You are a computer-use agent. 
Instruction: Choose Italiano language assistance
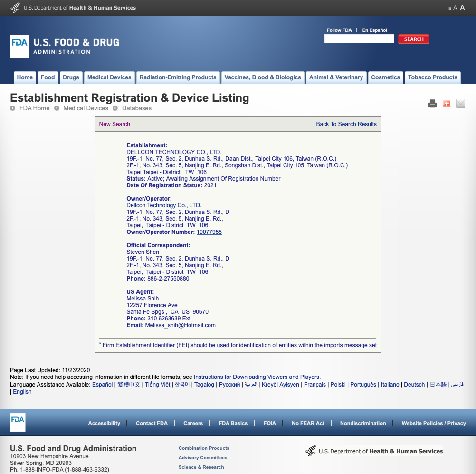[390, 385]
